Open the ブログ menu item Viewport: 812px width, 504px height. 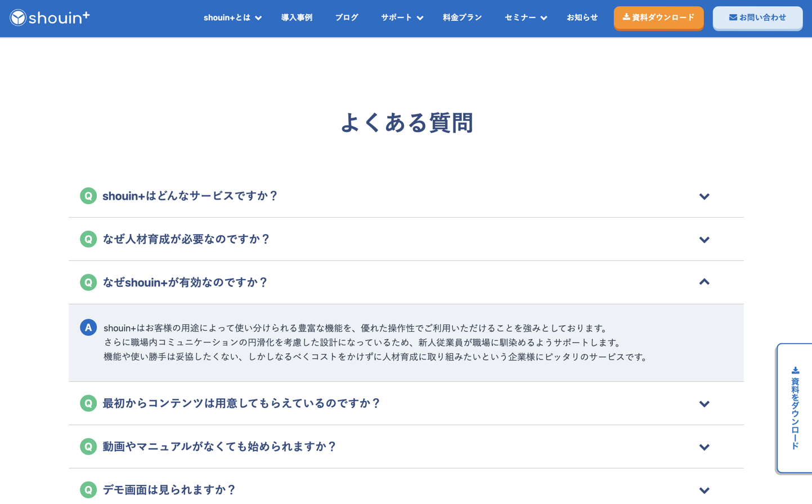tap(347, 18)
